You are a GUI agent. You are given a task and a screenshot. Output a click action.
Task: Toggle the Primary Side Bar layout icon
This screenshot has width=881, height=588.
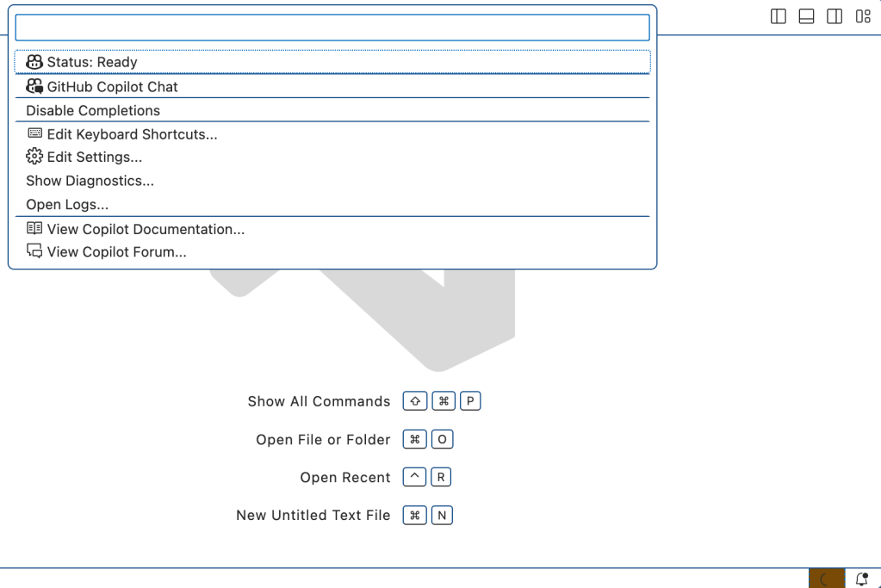click(x=778, y=15)
